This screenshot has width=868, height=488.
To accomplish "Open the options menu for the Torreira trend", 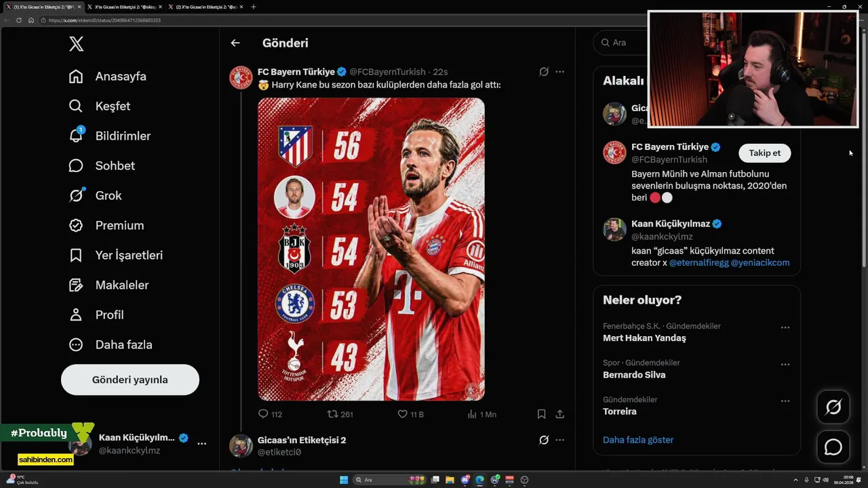I will [785, 401].
